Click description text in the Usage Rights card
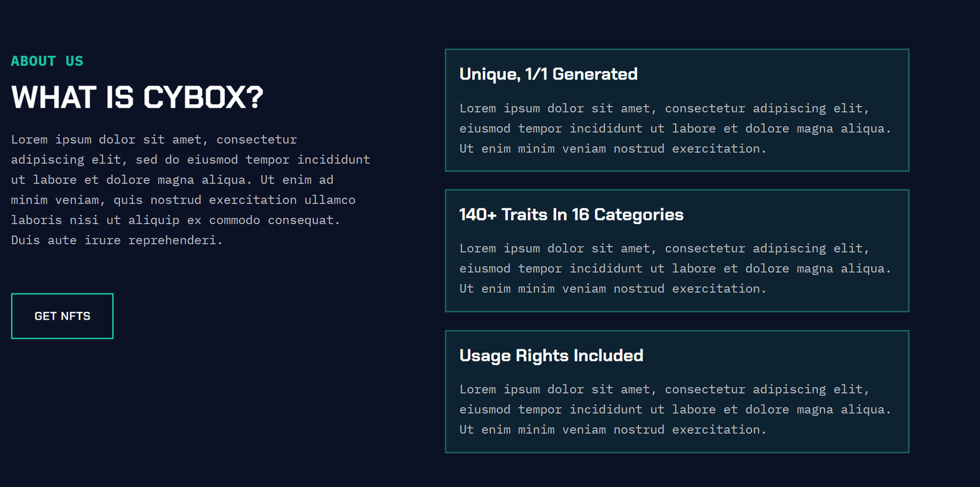The width and height of the screenshot is (980, 487). coord(675,409)
